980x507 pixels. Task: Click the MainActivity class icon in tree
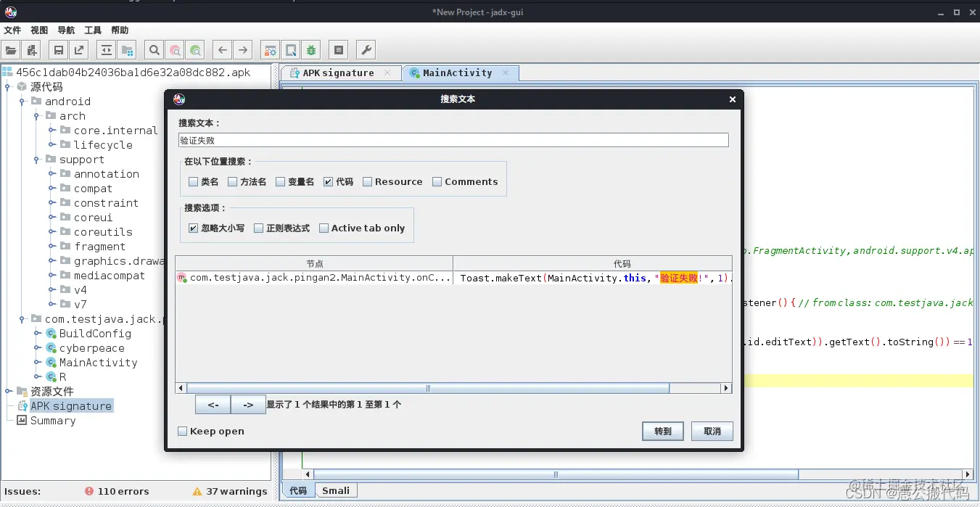(52, 363)
